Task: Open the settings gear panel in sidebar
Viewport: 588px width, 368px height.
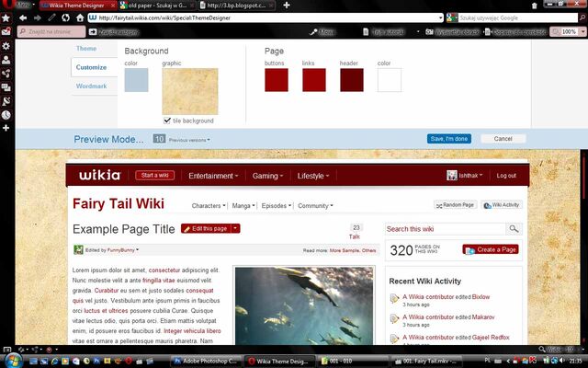Action: 6,46
